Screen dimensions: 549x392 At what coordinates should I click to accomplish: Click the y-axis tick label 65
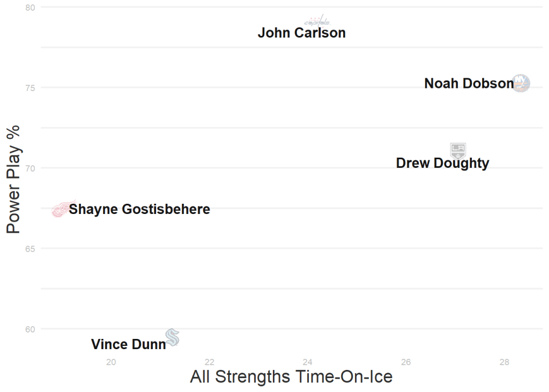[x=30, y=249]
